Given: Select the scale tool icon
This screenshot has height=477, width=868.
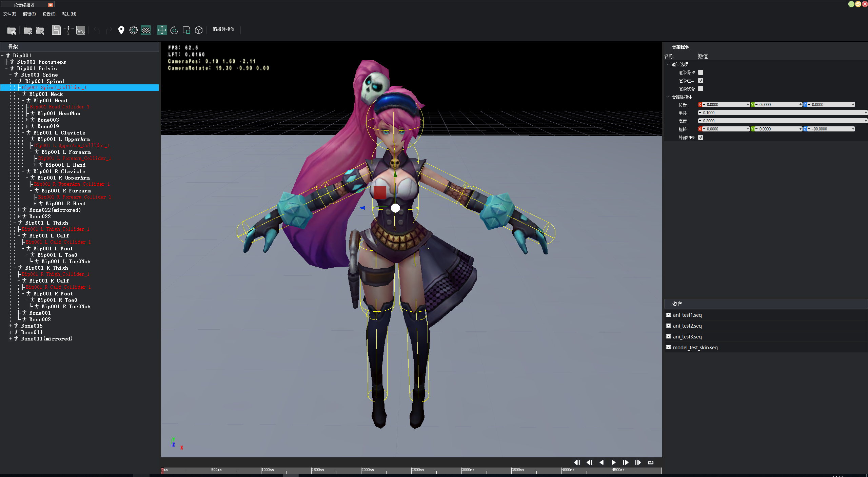Looking at the screenshot, I should [x=186, y=30].
